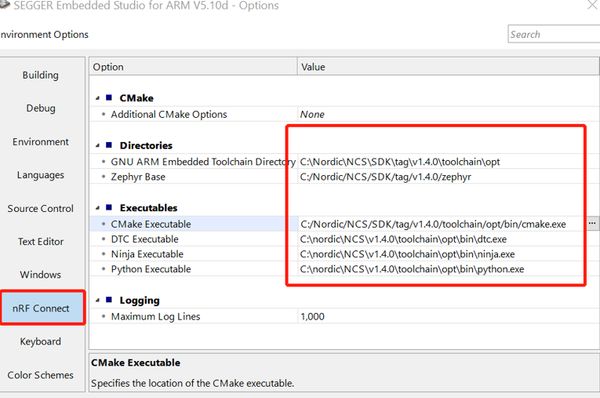Click the Value column header
Viewport: 600px width, 398px height.
click(448, 67)
